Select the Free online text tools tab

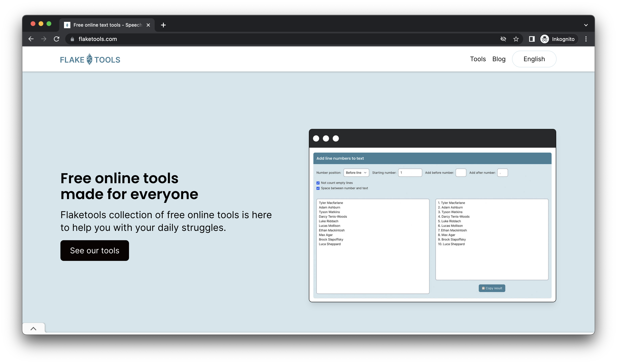pos(107,25)
